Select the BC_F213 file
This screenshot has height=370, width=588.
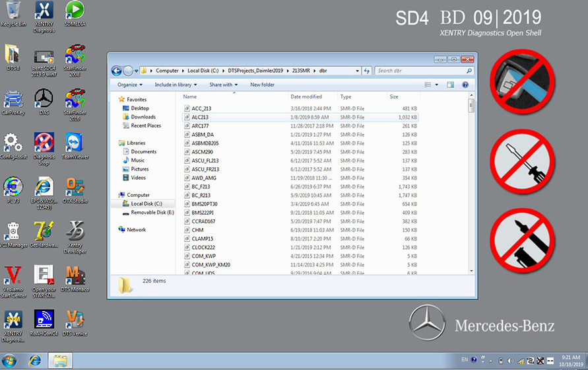(x=201, y=187)
